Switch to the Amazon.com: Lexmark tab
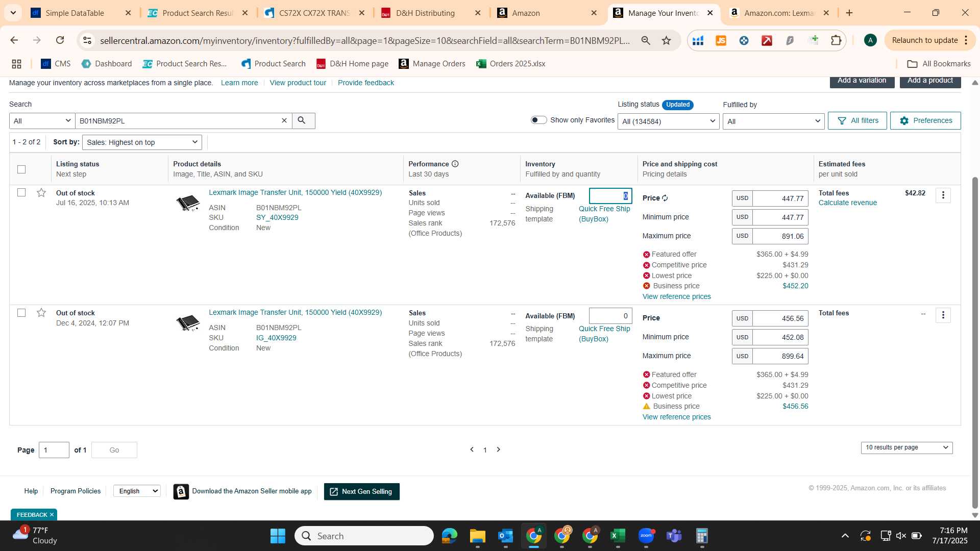This screenshot has width=980, height=551. (x=779, y=13)
